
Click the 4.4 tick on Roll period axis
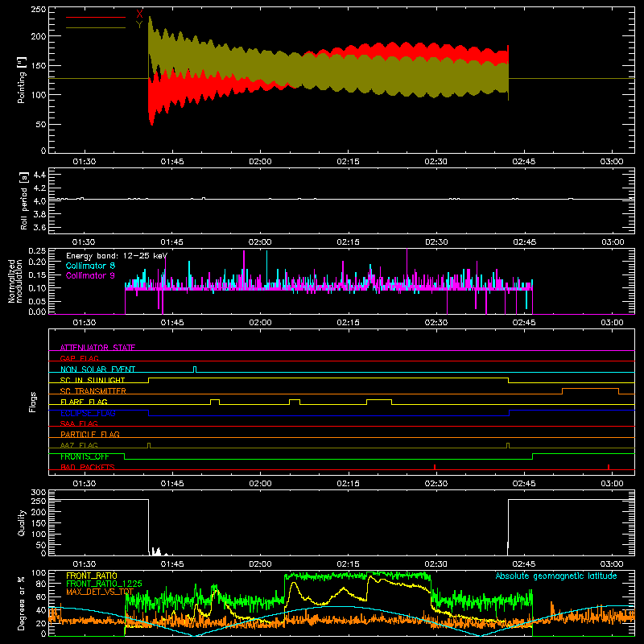tap(39, 175)
